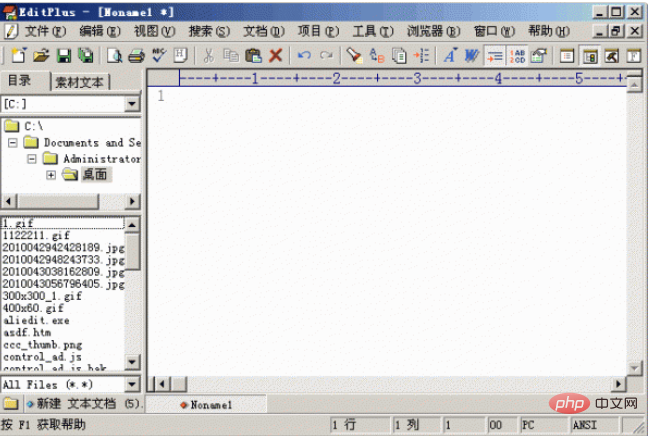Click the folder tree scroll right arrow
Image resolution: width=648 pixels, height=436 pixels.
(x=132, y=201)
